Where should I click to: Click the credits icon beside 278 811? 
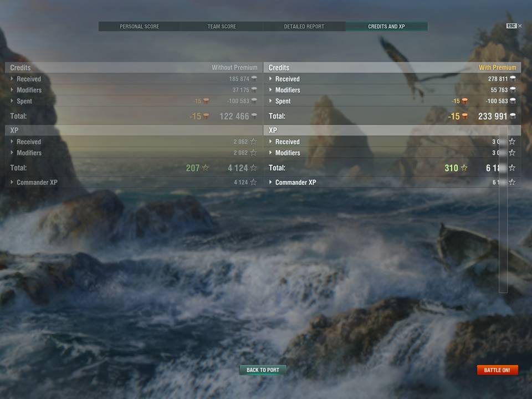(x=513, y=79)
